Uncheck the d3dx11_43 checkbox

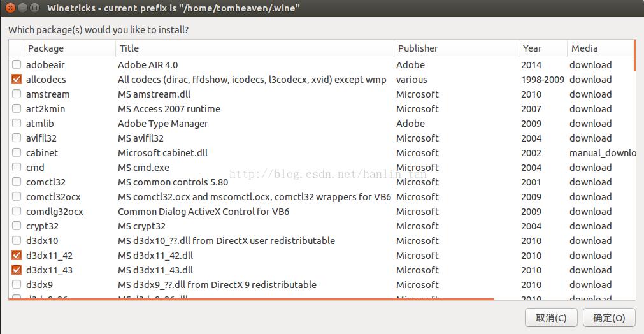tap(17, 270)
